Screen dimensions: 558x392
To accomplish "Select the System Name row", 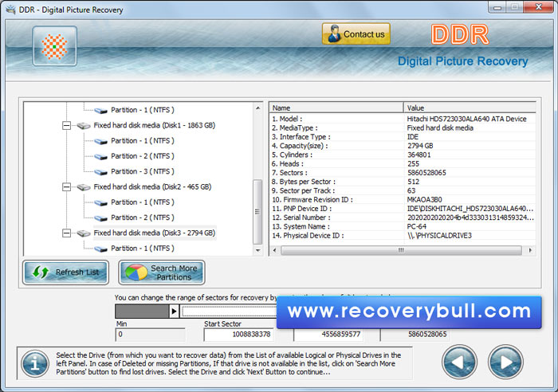I will 403,226.
